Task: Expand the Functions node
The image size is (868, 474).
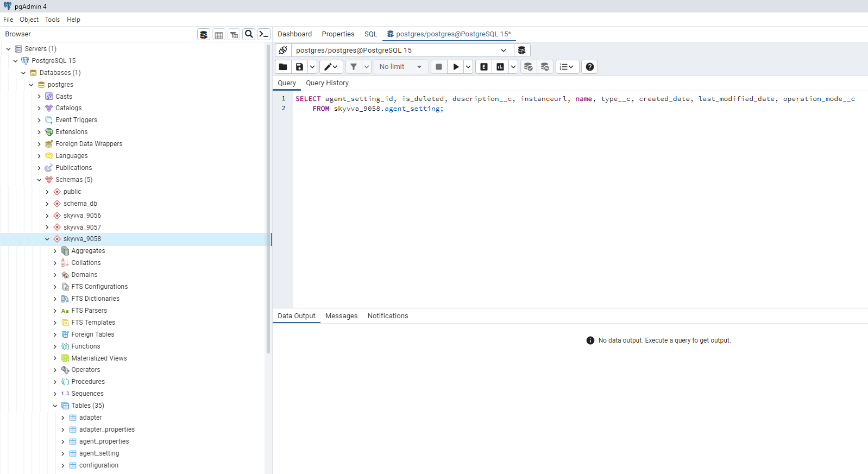Action: click(x=55, y=346)
